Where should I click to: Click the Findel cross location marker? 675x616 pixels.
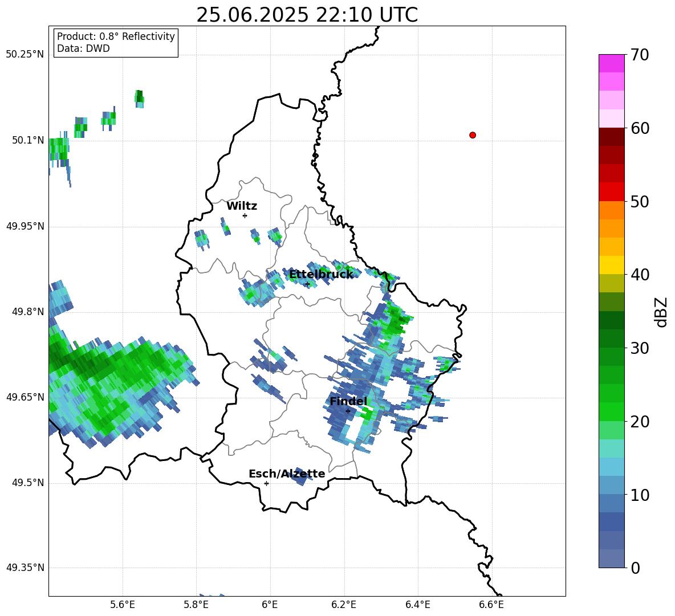348,411
